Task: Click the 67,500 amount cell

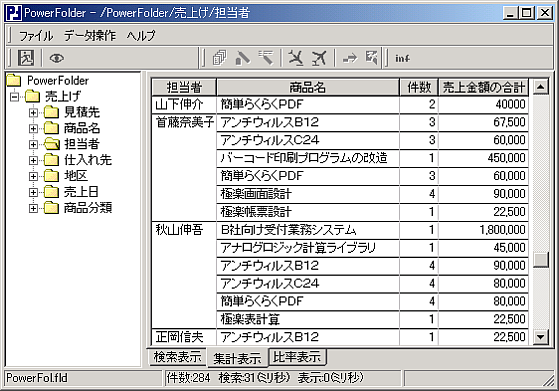Action: tap(483, 123)
